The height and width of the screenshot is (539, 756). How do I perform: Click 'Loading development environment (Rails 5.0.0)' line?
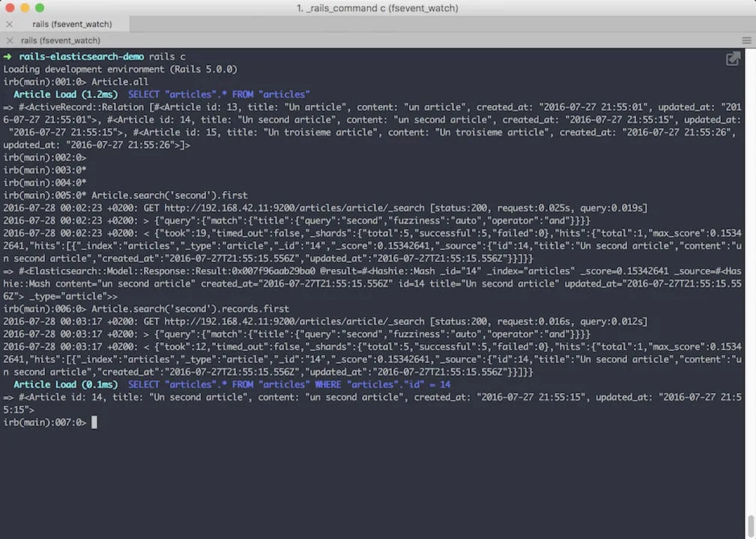121,70
